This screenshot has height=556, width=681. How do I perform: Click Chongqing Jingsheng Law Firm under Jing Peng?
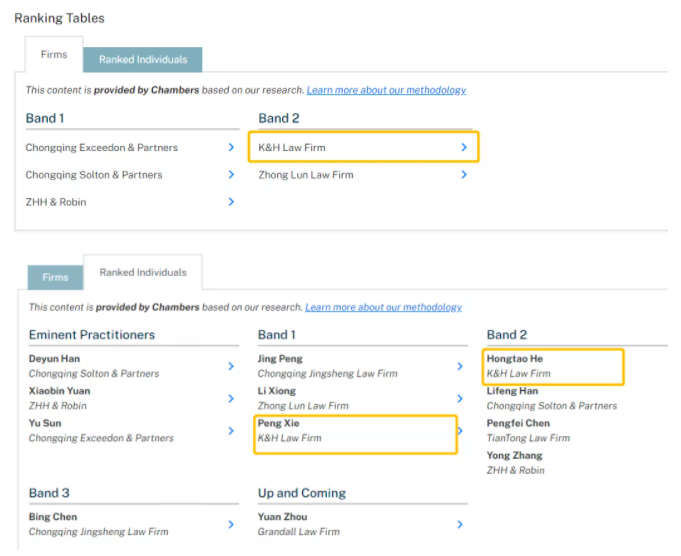pos(327,374)
